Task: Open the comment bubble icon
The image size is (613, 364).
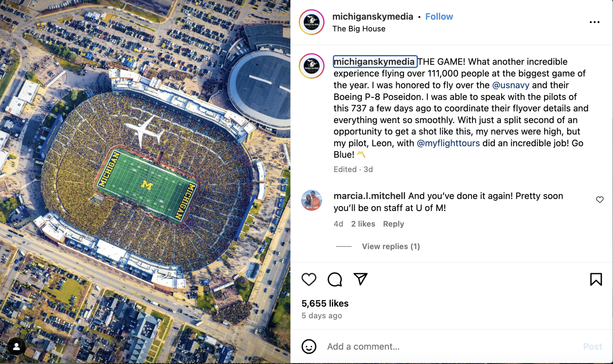Action: (335, 279)
